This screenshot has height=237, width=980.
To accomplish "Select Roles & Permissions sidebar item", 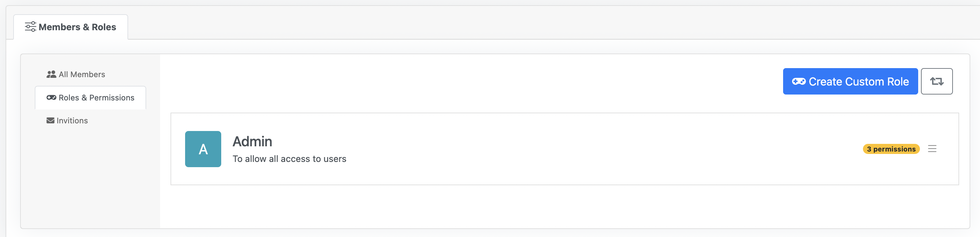I will tap(96, 98).
